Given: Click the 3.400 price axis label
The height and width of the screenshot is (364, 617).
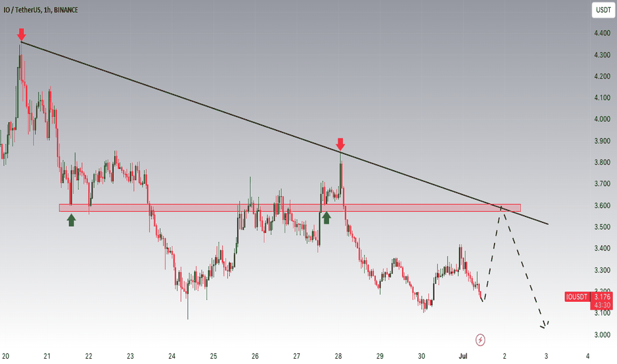Looking at the screenshot, I should pyautogui.click(x=602, y=248).
